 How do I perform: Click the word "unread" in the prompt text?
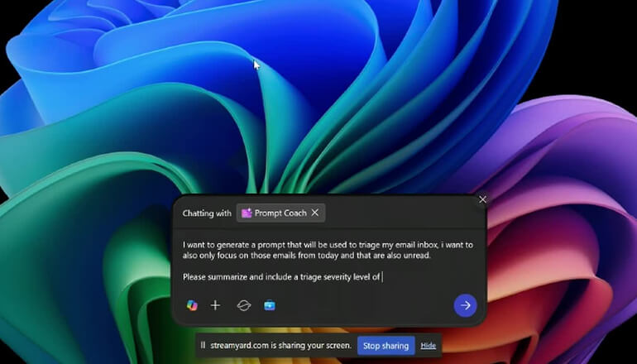(414, 256)
